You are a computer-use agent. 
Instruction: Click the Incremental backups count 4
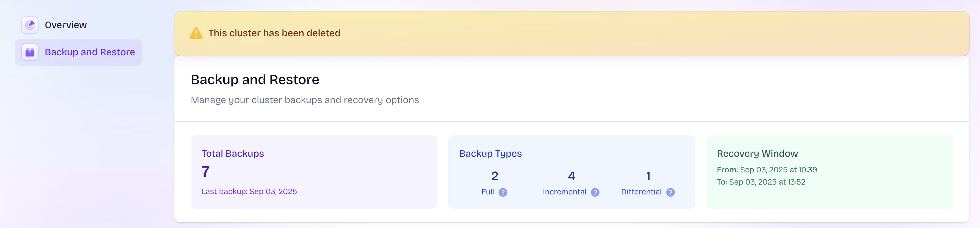pos(571,176)
